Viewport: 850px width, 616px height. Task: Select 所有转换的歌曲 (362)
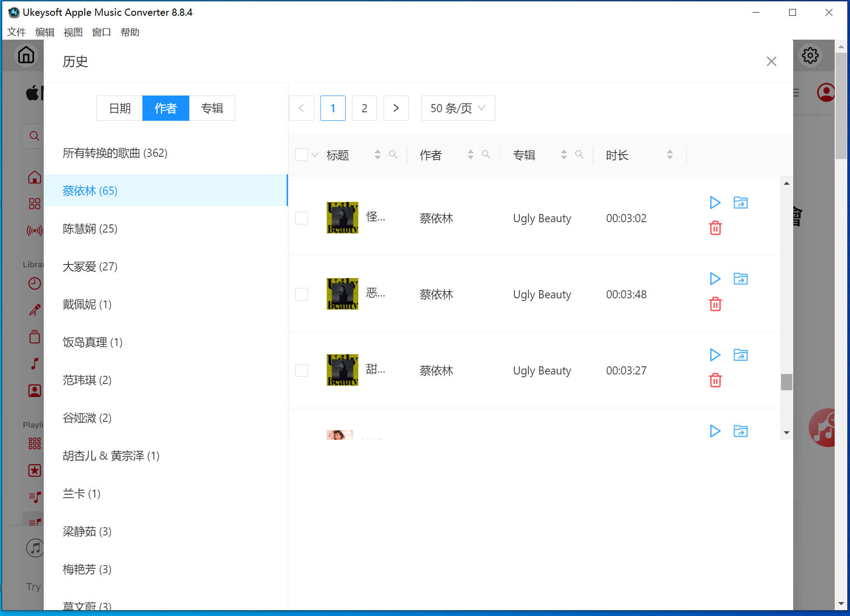click(x=166, y=153)
